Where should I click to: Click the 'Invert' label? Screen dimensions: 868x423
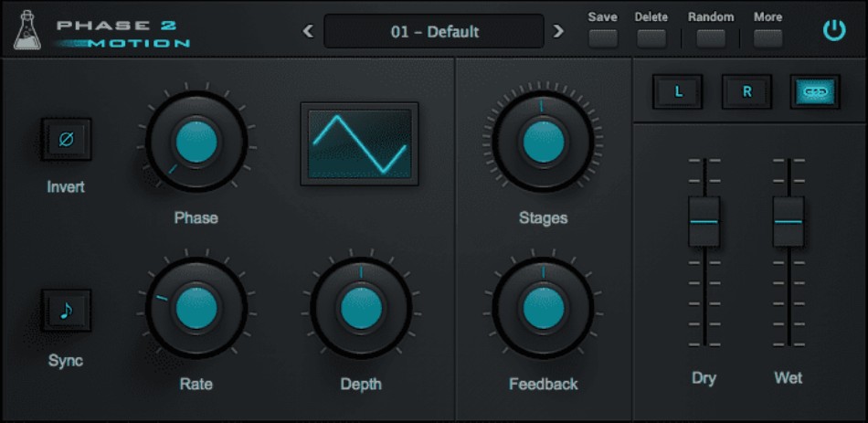[66, 187]
